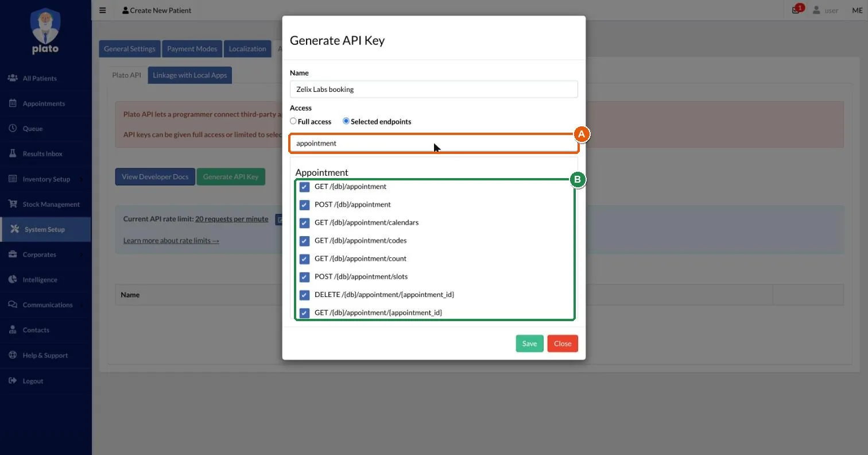Click the Save button
The width and height of the screenshot is (868, 455).
(x=529, y=344)
